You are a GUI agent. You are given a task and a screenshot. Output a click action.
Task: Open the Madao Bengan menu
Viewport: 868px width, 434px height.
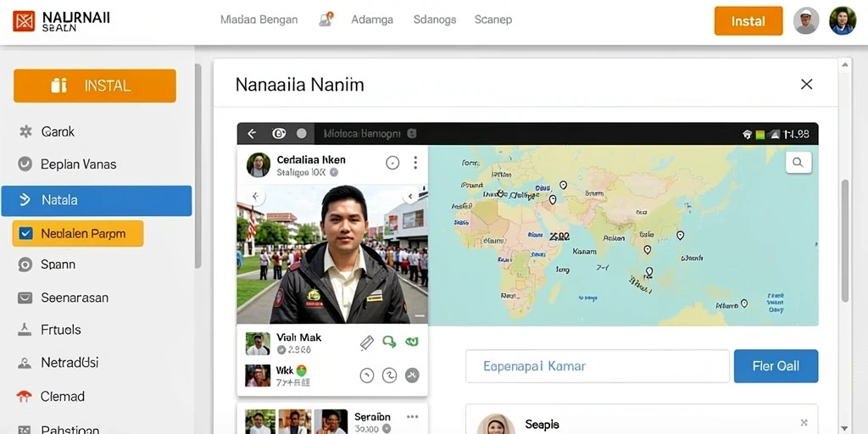point(259,20)
